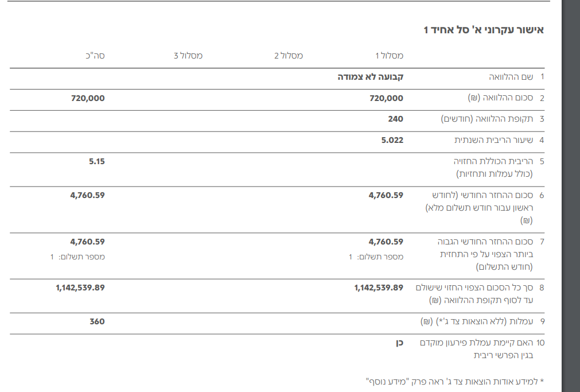Click the 'מסלול 2' column header
The image size is (580, 392).
[289, 56]
